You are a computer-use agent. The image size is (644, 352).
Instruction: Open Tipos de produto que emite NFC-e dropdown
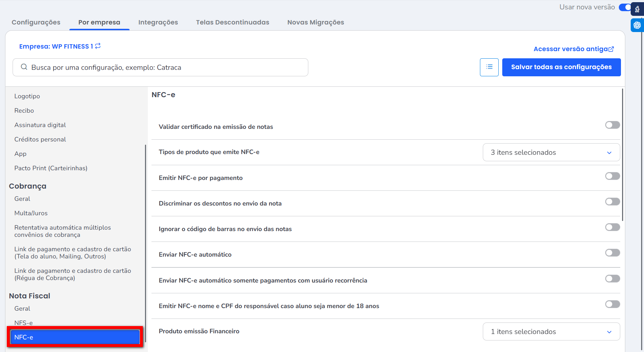[x=551, y=152]
